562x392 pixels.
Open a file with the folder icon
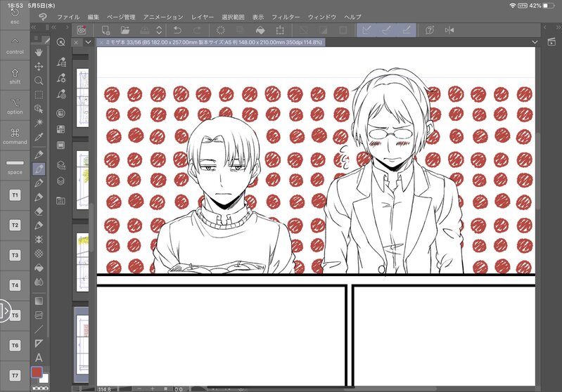click(x=124, y=30)
